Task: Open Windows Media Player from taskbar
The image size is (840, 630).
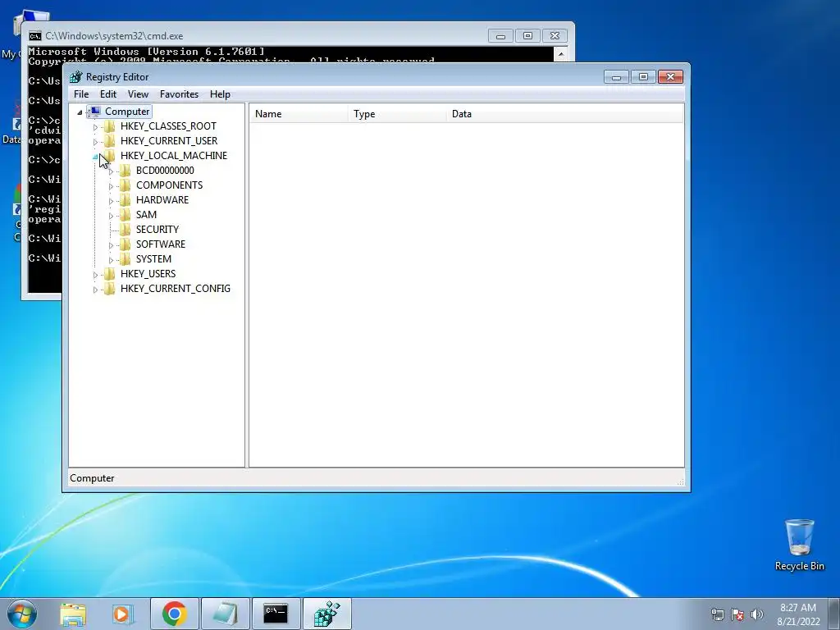Action: pyautogui.click(x=123, y=614)
